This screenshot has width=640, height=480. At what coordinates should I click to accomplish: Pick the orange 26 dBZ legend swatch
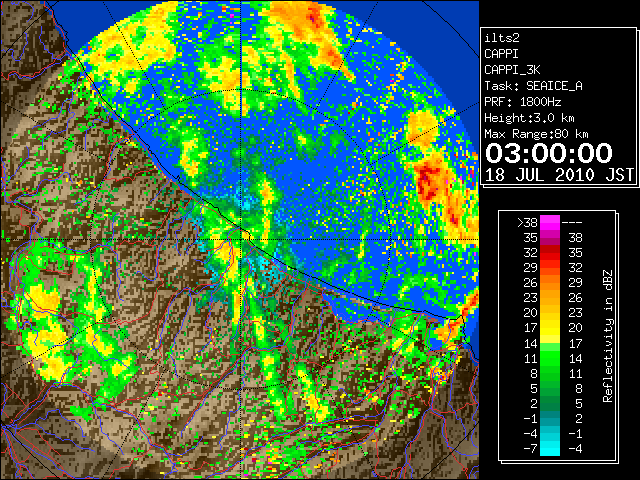(550, 282)
